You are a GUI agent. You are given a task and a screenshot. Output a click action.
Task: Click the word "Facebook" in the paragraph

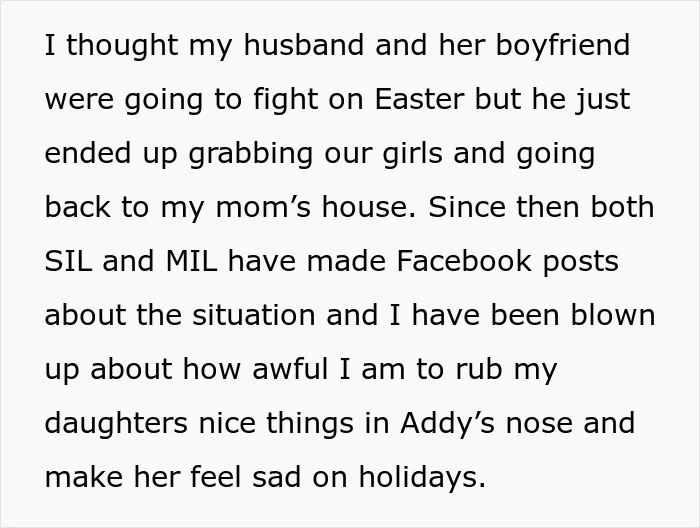464,261
